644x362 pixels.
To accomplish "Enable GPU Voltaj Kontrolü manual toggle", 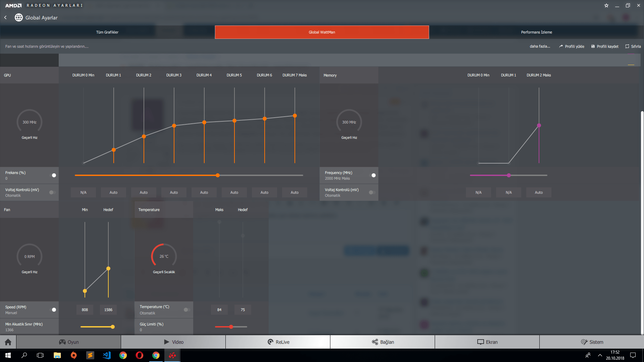I will tap(52, 192).
